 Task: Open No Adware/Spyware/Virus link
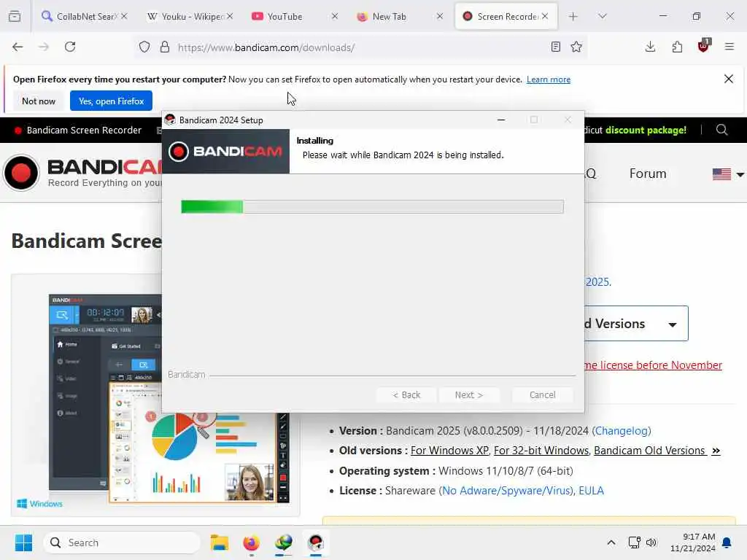click(507, 491)
